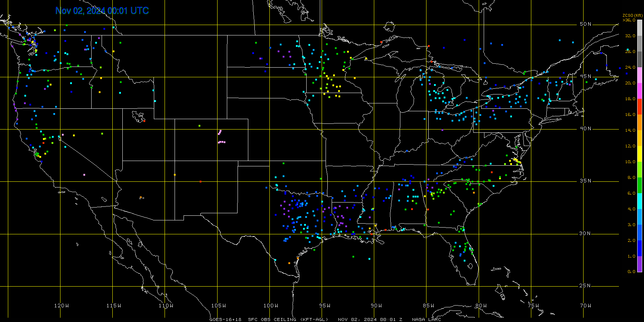Viewport: 644px width, 322px height.
Task: Select the 6.0 legend label
Action: [631, 193]
